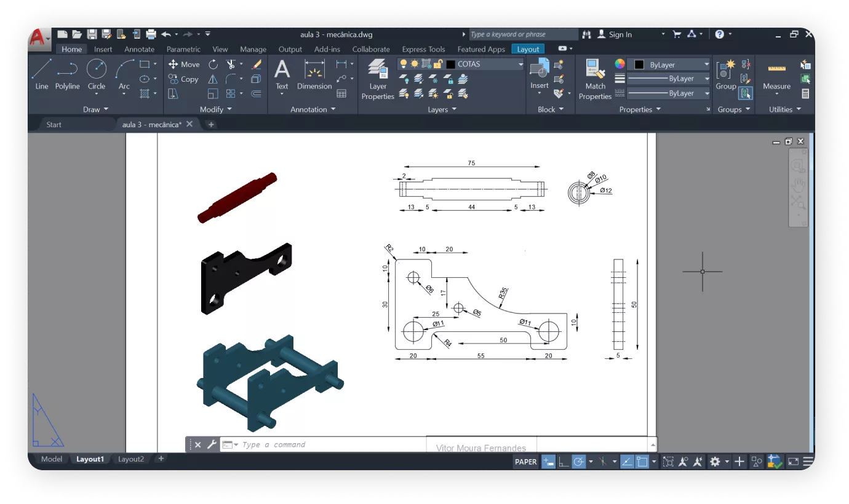Click the Match Properties tool

[x=595, y=78]
